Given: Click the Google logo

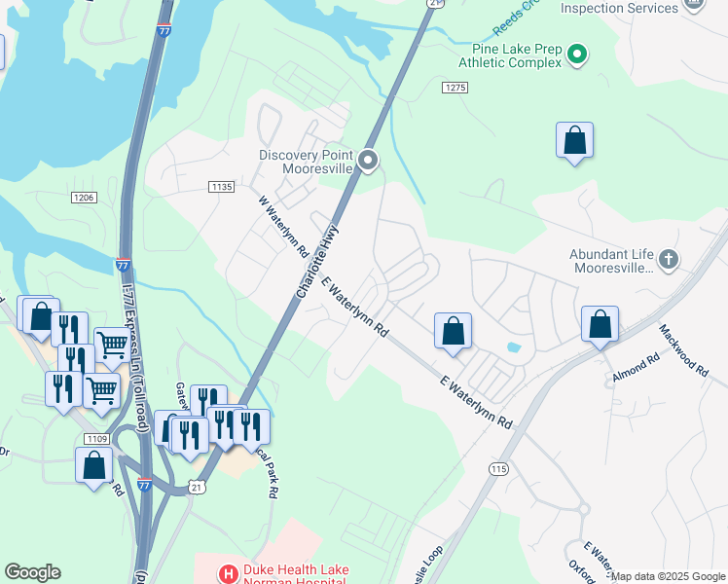Looking at the screenshot, I should (32, 572).
